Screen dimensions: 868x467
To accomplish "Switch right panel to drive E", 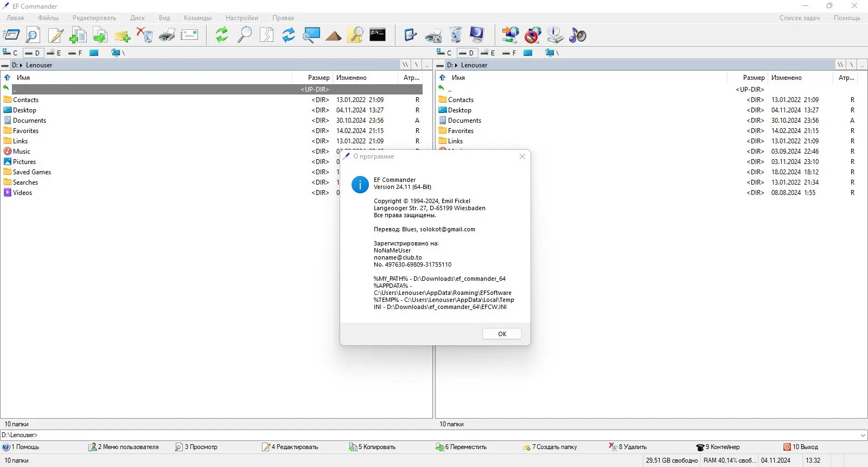I will pyautogui.click(x=488, y=53).
